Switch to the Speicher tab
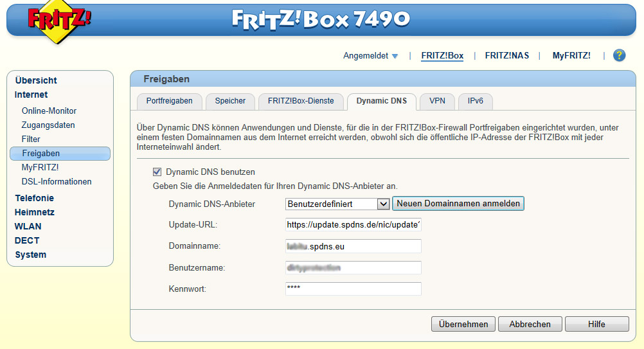Screen dimensions: 644x349 click(x=230, y=101)
